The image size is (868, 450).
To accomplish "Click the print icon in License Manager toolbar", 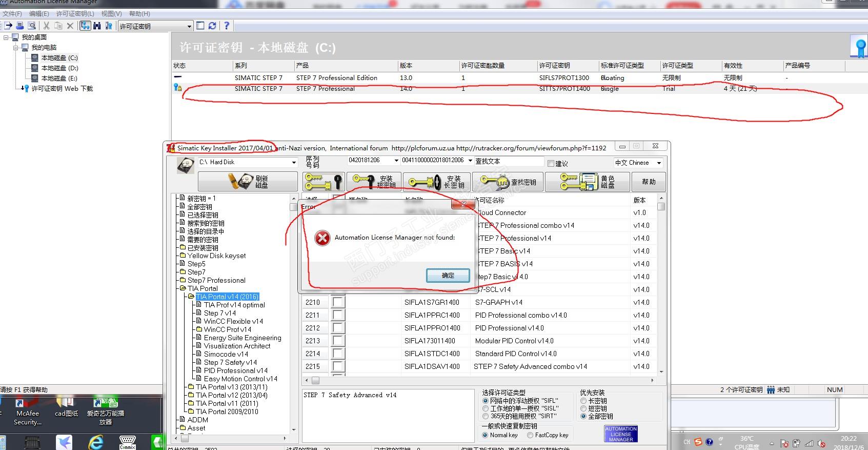I will click(20, 26).
